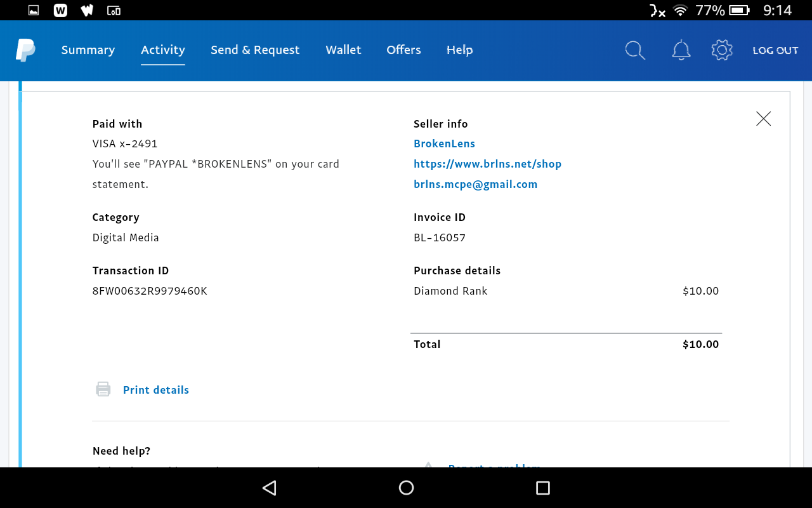Click the bold Total amount $10.00
Image resolution: width=812 pixels, height=508 pixels.
(700, 344)
